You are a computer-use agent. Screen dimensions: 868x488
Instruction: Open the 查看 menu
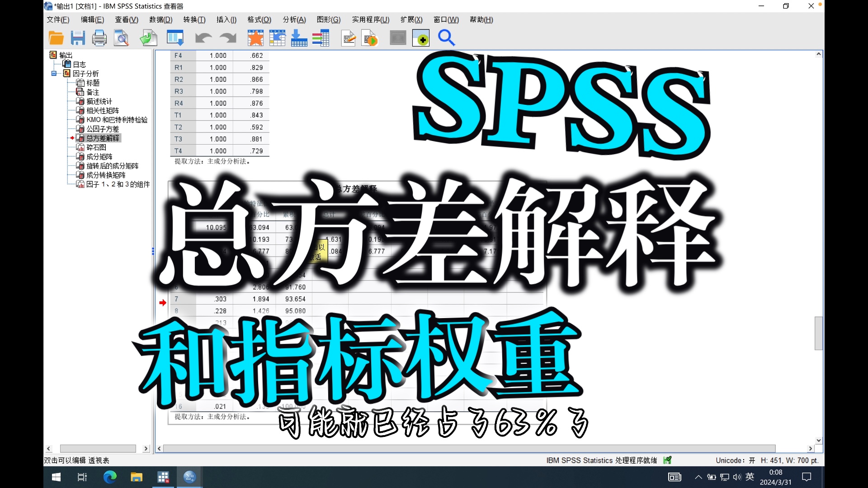(127, 20)
